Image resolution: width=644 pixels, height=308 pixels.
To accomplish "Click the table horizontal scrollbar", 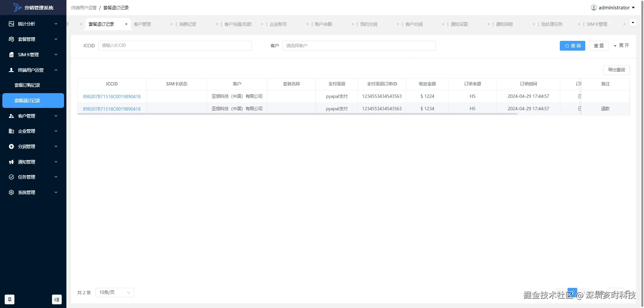I will pyautogui.click(x=298, y=114).
